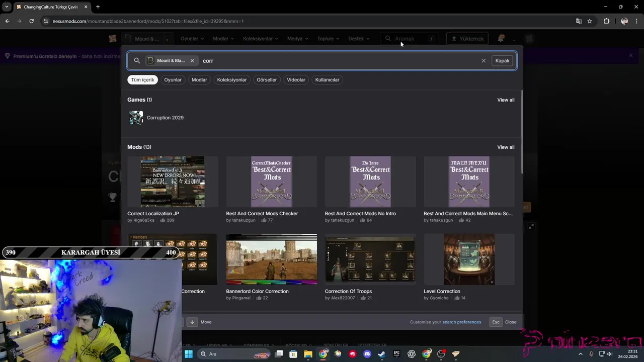Select the Modlar filter chip
This screenshot has width=644, height=362.
(199, 80)
